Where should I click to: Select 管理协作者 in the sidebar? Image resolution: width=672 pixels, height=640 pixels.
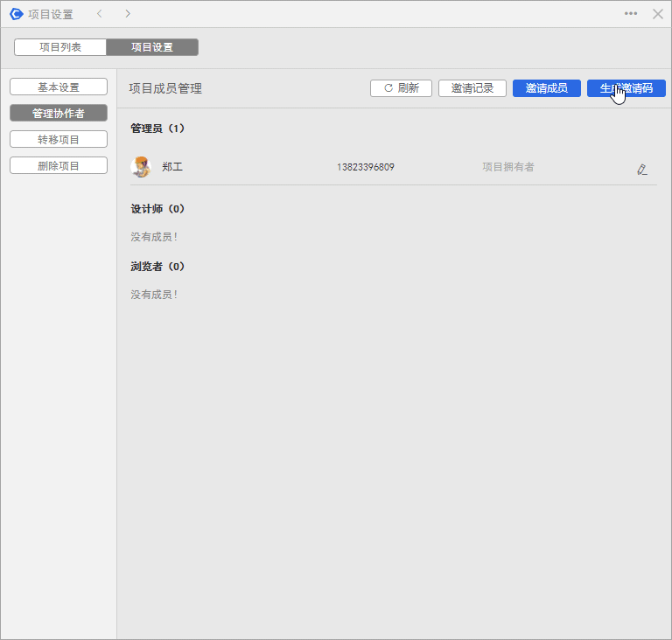[59, 114]
